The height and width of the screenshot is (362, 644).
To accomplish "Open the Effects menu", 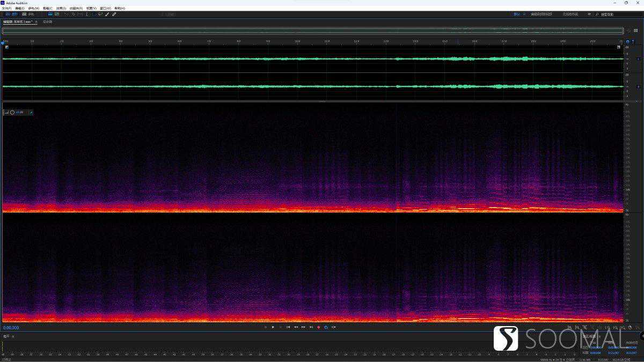I will tap(60, 8).
